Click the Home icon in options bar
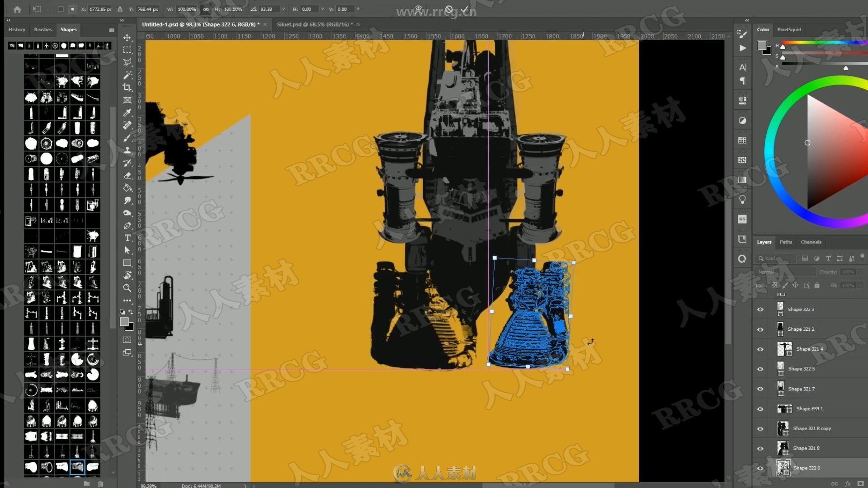868x488 pixels. 17,9
